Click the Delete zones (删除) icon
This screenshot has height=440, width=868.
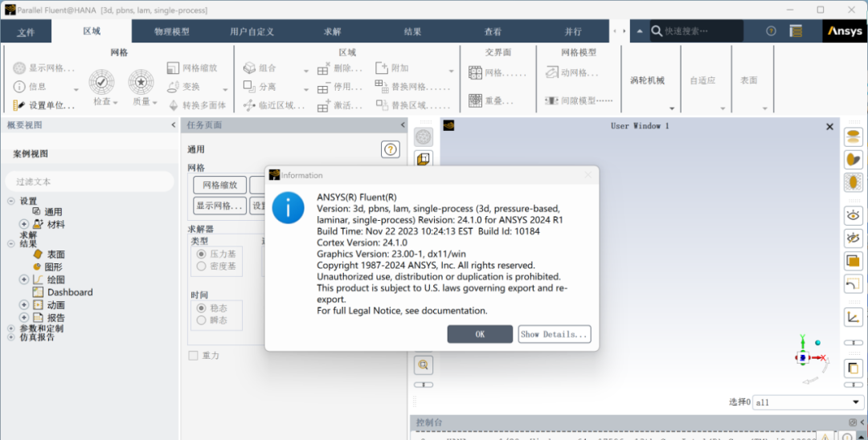coord(324,68)
